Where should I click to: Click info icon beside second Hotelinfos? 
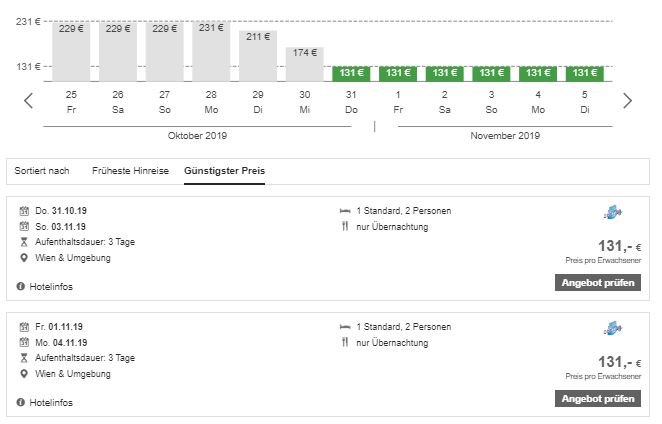click(21, 403)
